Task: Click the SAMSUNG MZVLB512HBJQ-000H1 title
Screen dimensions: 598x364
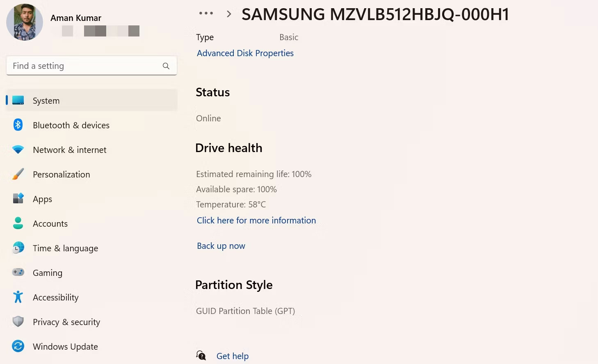Action: pyautogui.click(x=375, y=14)
